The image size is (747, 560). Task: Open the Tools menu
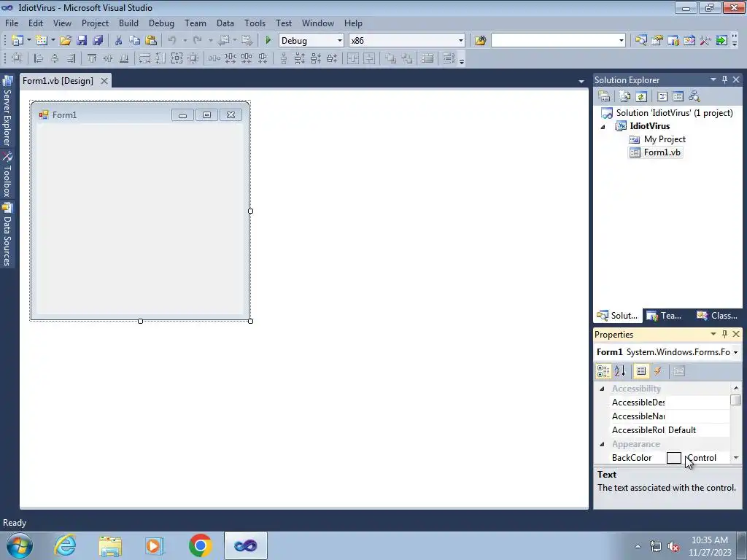(x=255, y=23)
